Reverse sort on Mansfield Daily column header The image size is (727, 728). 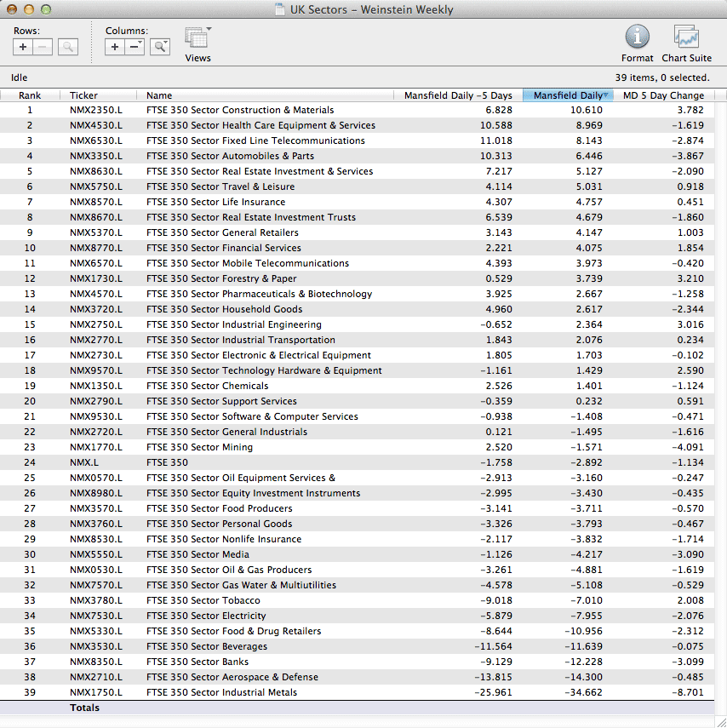568,95
